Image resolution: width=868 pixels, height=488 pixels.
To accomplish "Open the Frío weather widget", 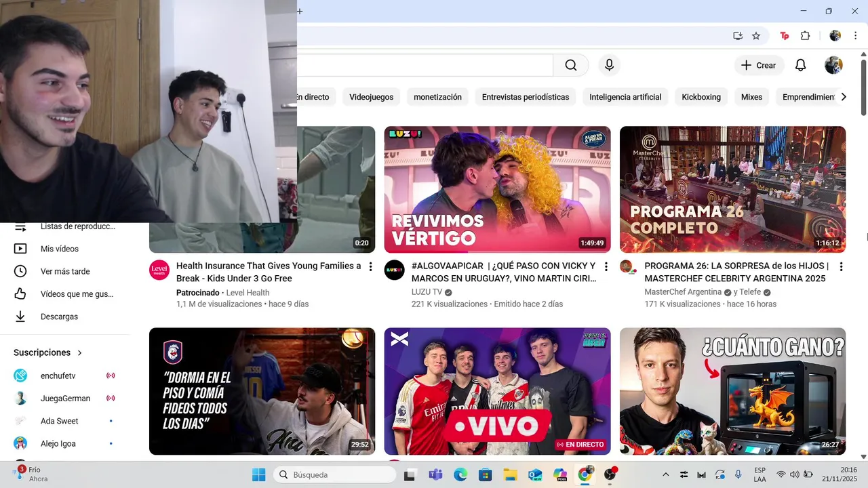I will pos(31,474).
